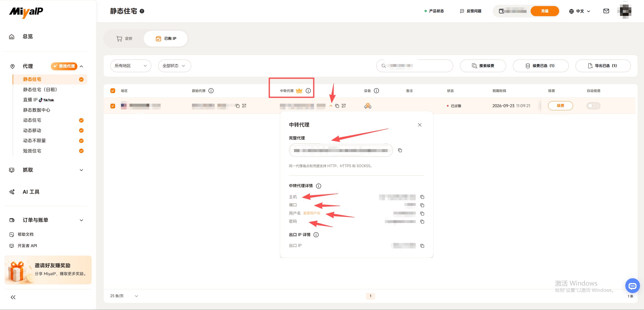The width and height of the screenshot is (644, 310).
Task: Uncheck the purchased IP row checkbox
Action: (113, 106)
